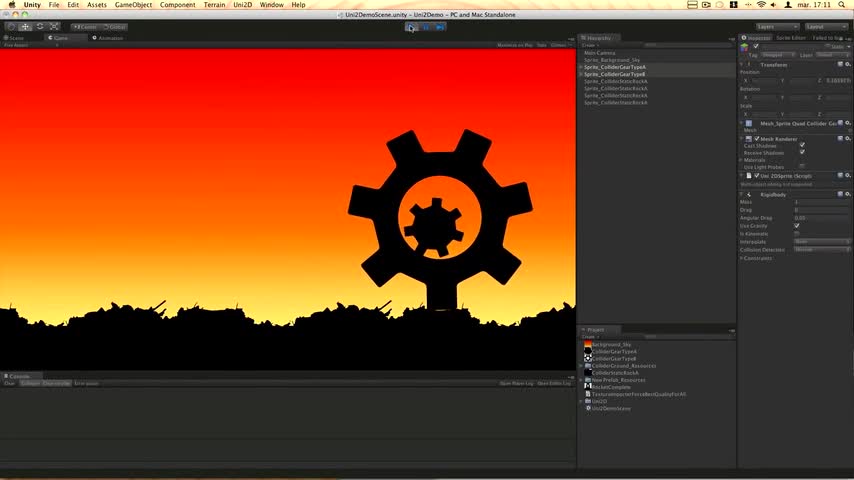Switch to the Scene tab
The width and height of the screenshot is (854, 480).
[x=15, y=38]
